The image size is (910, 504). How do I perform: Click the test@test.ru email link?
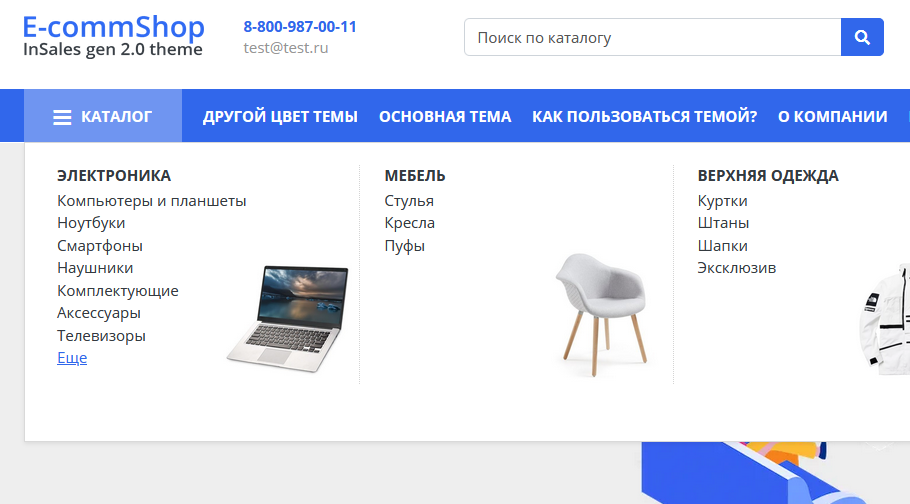(x=286, y=48)
